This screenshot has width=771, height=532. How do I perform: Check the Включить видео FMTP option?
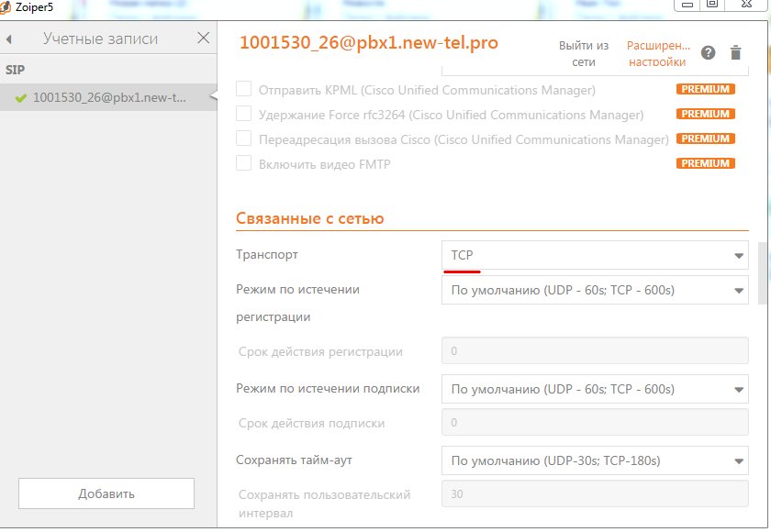point(244,164)
